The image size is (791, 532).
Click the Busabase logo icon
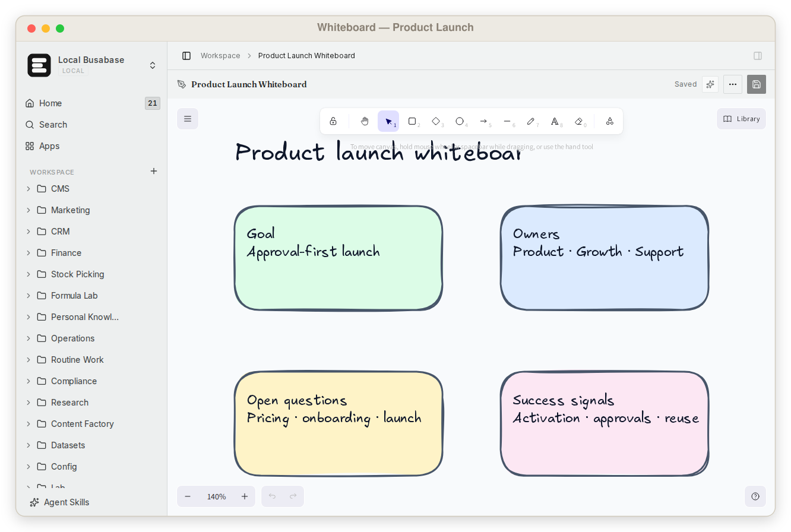coord(39,65)
